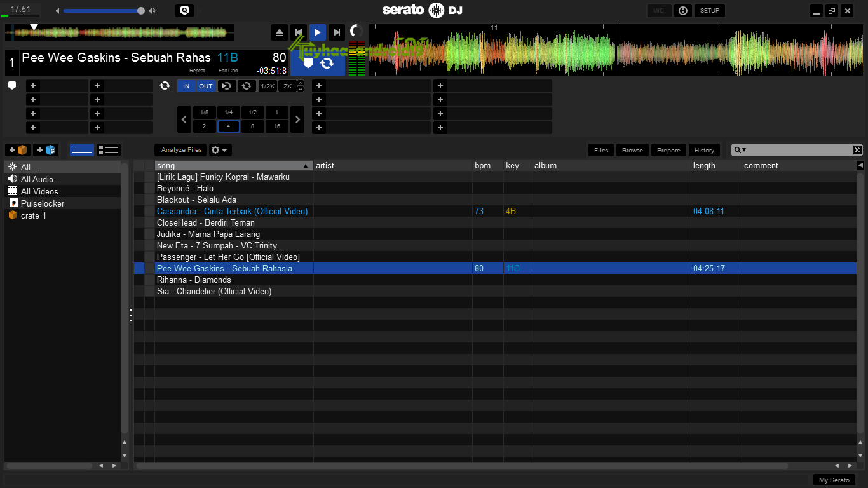The height and width of the screenshot is (488, 868).
Task: Select Sia - Chandelier (Official Video)
Action: (495, 291)
